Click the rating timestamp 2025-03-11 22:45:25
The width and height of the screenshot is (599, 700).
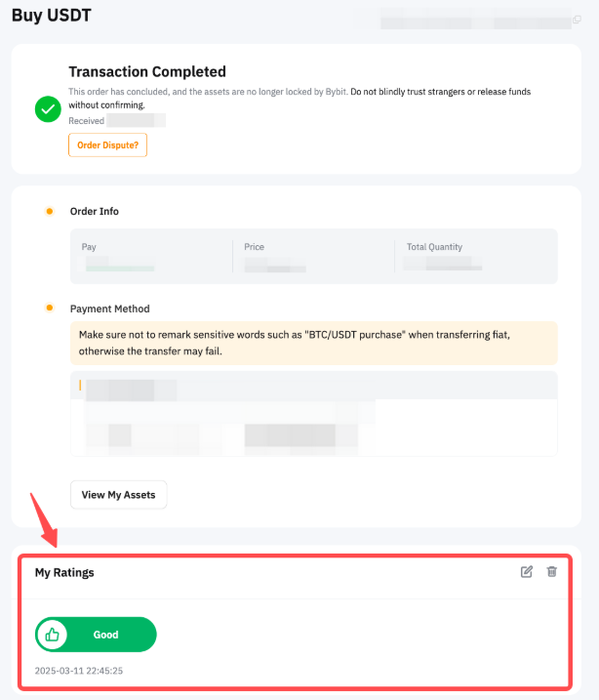click(x=79, y=672)
